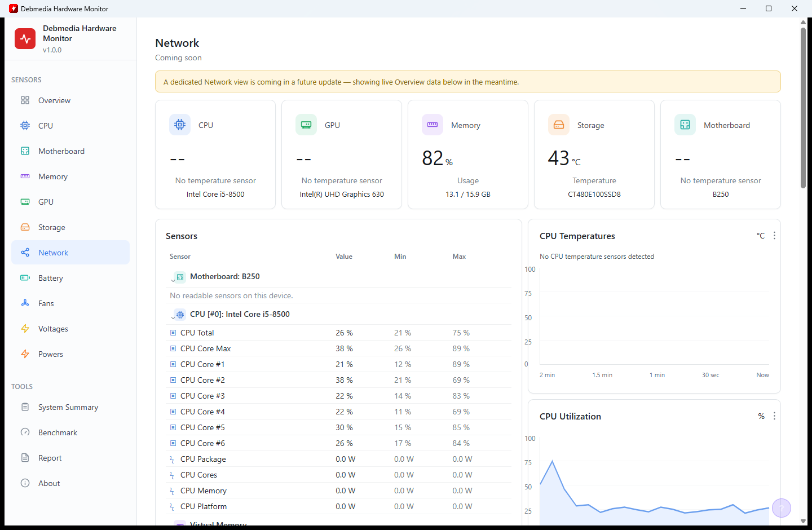Click the Overview grid icon in sidebar

click(x=25, y=100)
